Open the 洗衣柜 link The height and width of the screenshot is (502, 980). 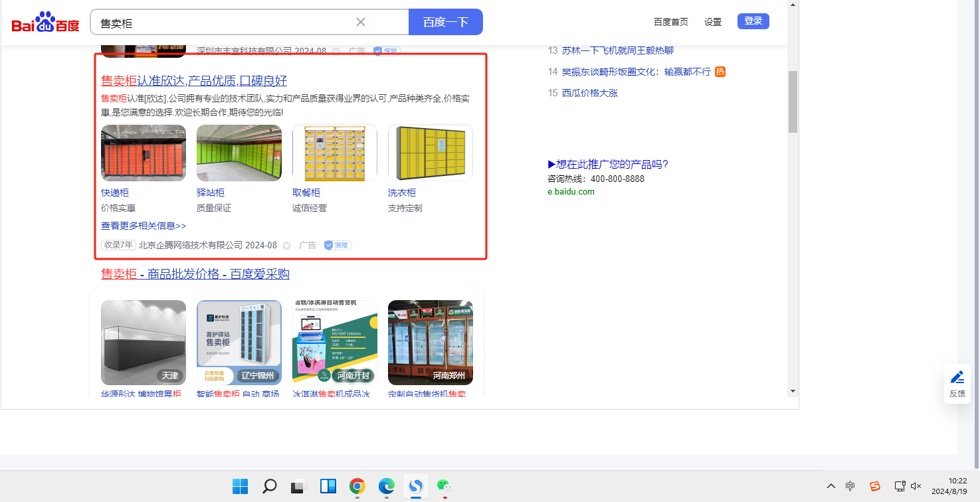402,193
